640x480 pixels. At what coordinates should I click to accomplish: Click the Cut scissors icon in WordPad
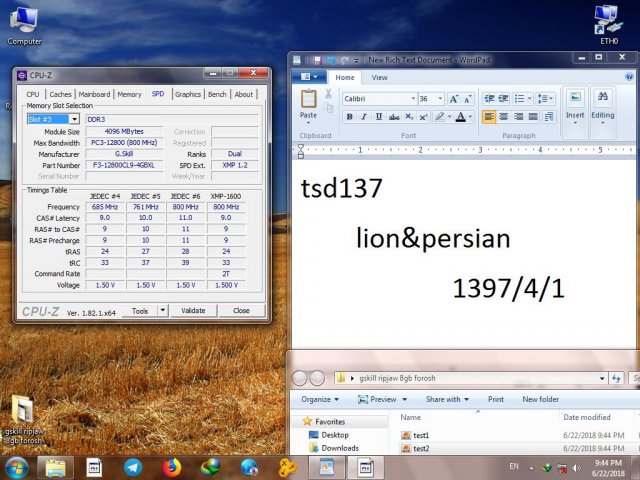click(x=328, y=94)
